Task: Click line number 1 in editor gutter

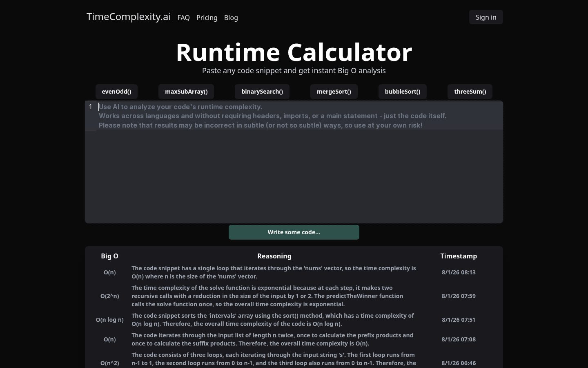Action: (x=91, y=107)
